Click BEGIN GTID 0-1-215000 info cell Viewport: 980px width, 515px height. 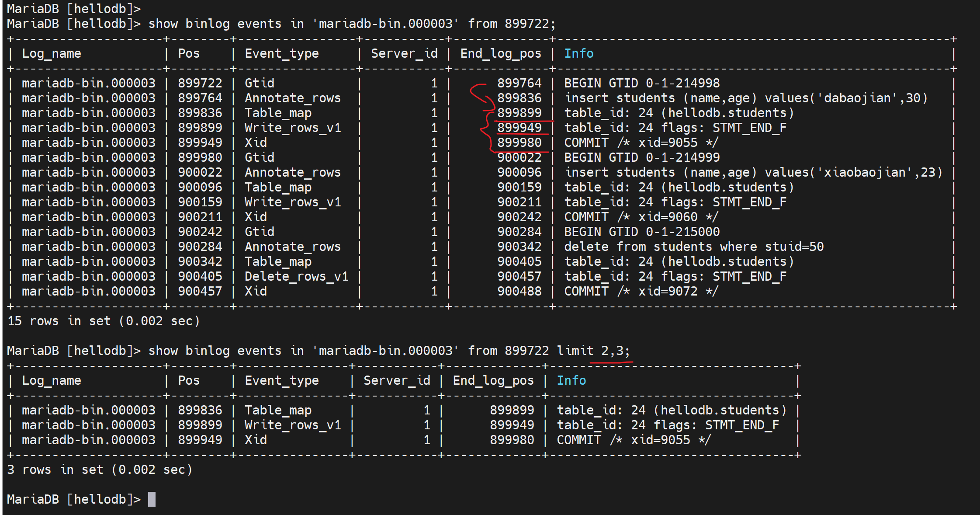[641, 232]
